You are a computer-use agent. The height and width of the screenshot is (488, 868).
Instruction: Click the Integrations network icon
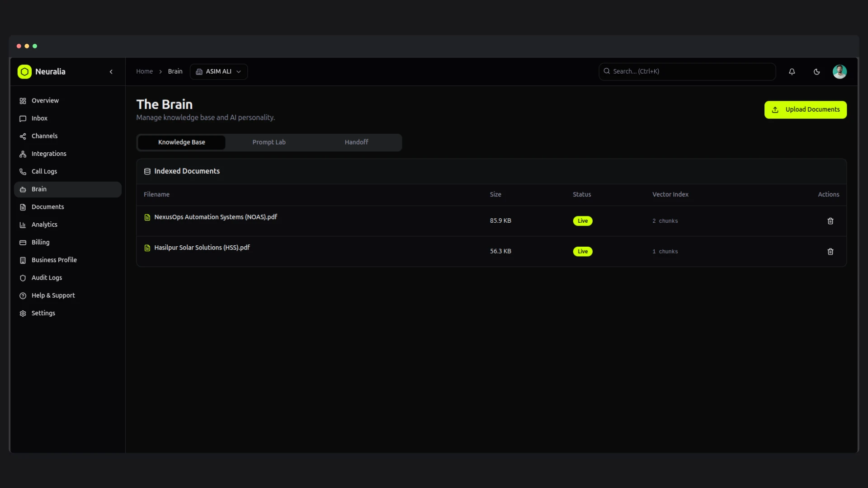click(23, 154)
